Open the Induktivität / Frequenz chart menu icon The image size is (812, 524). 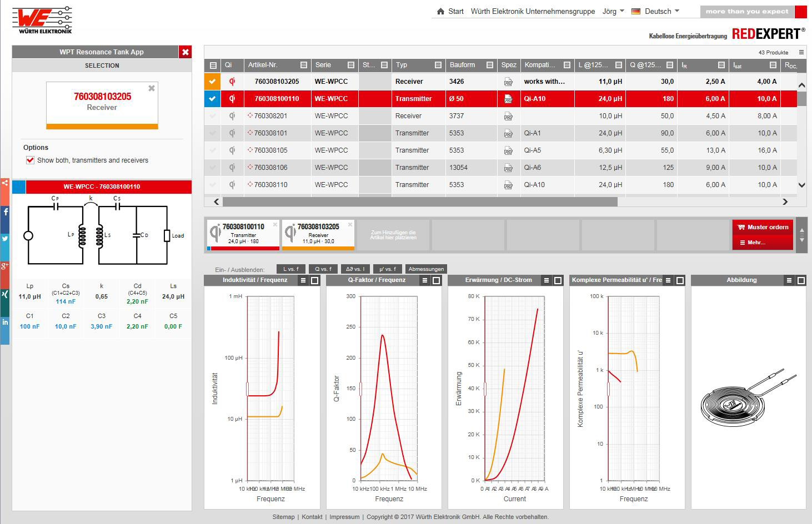click(303, 280)
